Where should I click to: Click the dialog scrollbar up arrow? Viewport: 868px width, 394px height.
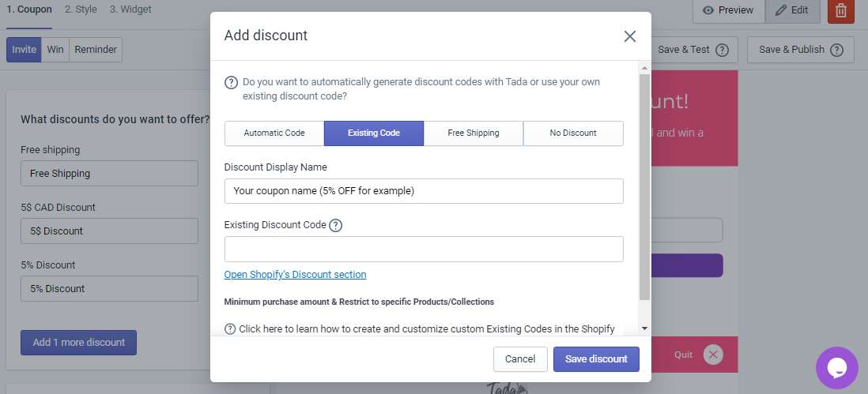tap(644, 69)
